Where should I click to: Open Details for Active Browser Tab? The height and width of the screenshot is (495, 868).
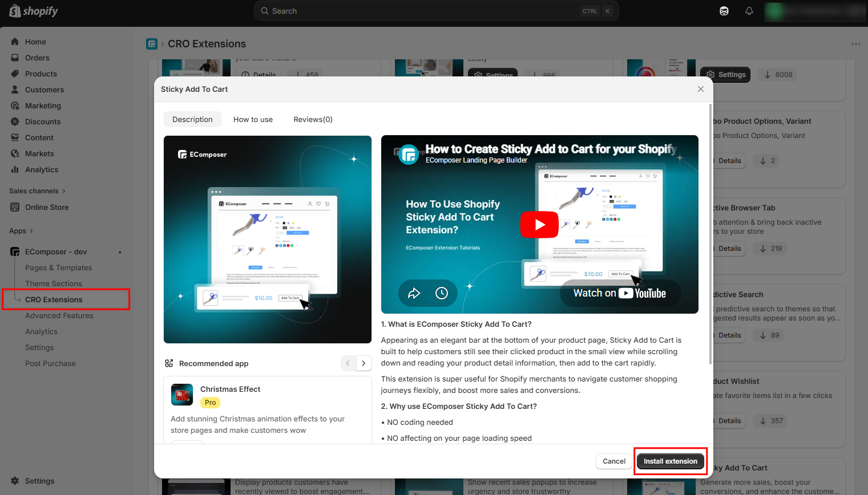(729, 249)
